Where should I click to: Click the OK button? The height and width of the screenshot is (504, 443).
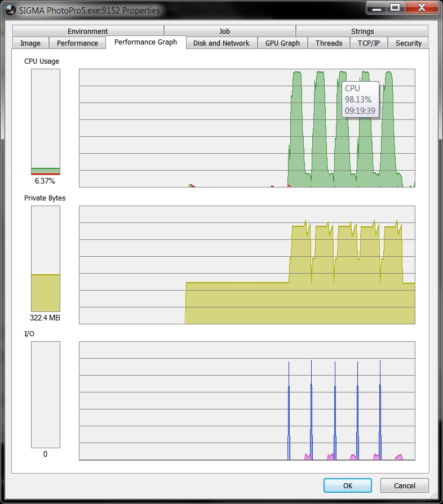tap(348, 485)
